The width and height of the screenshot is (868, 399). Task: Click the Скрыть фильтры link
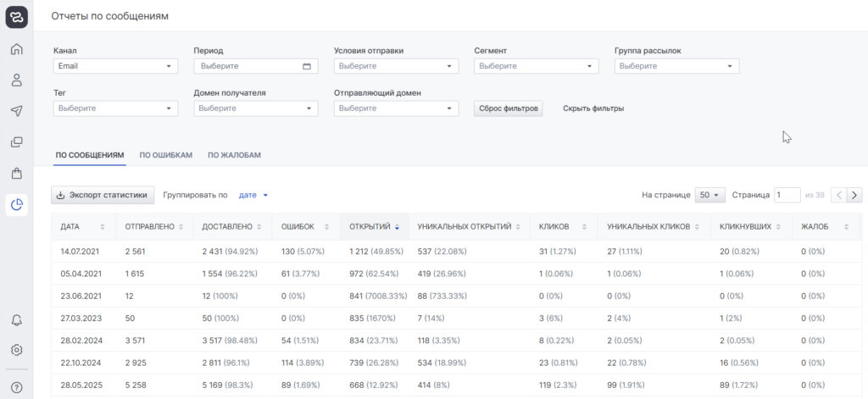coord(593,108)
